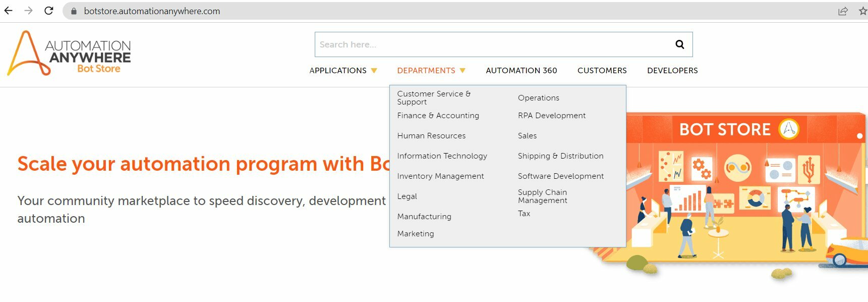Image resolution: width=868 pixels, height=302 pixels.
Task: Click the community marketplace subtitle text
Action: click(x=201, y=210)
